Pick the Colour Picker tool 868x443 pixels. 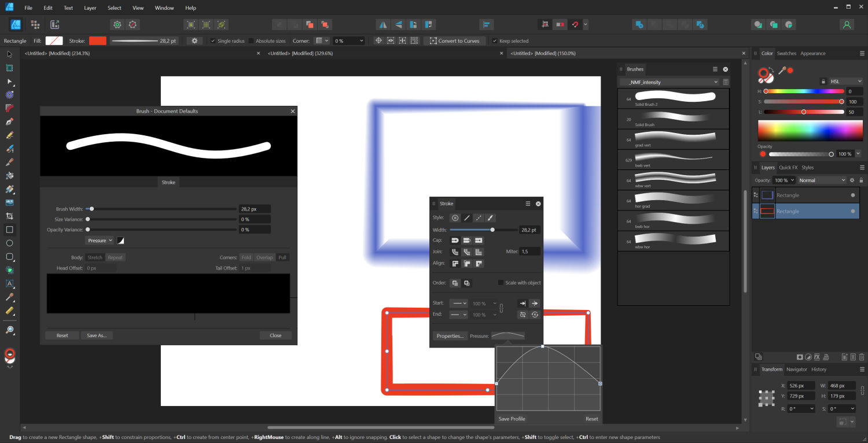click(9, 297)
